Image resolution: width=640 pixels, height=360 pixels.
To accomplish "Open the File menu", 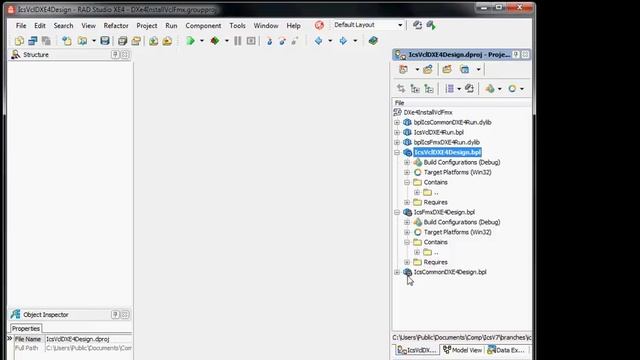I will 21,25.
